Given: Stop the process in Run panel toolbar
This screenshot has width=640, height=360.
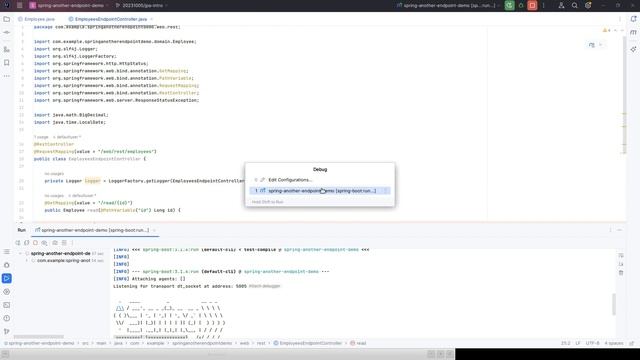Looking at the screenshot, I should click(x=36, y=243).
